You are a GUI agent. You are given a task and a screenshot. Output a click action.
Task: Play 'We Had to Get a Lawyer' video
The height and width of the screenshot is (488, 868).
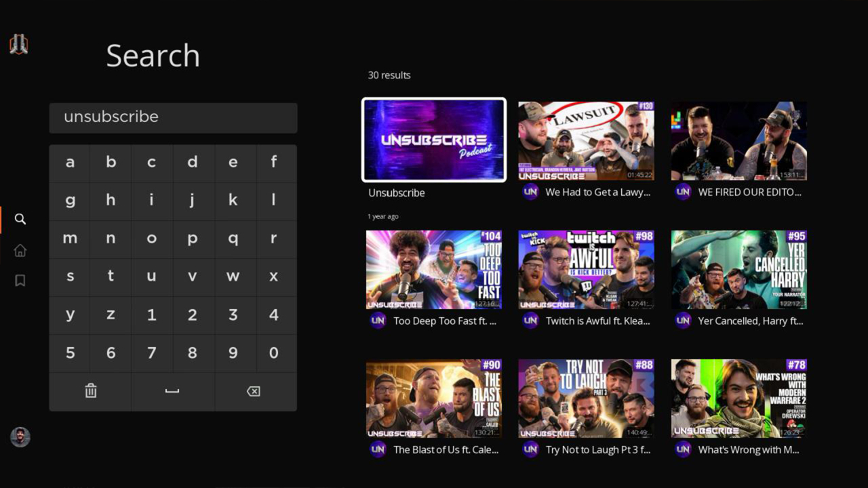tap(586, 140)
